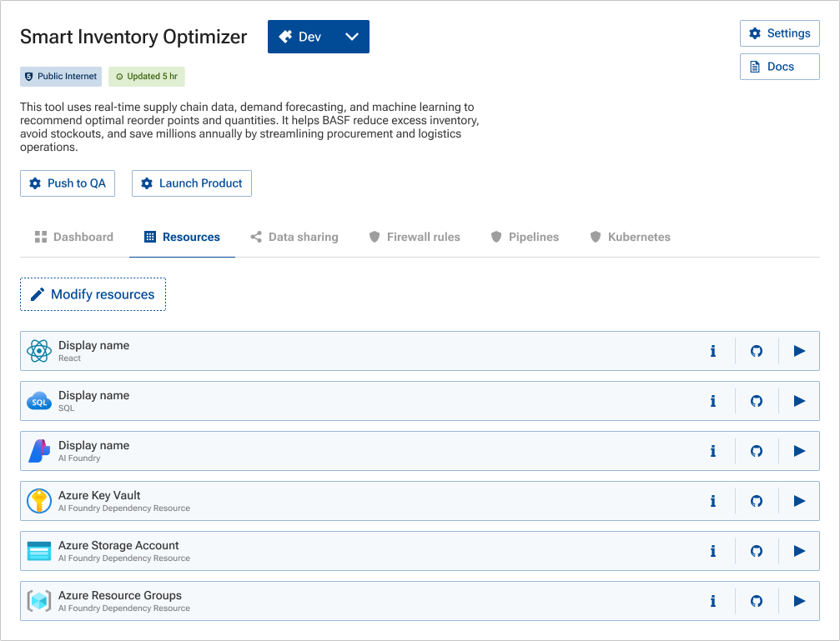The height and width of the screenshot is (641, 840).
Task: Click info icon for Azure Resource Groups
Action: click(712, 601)
